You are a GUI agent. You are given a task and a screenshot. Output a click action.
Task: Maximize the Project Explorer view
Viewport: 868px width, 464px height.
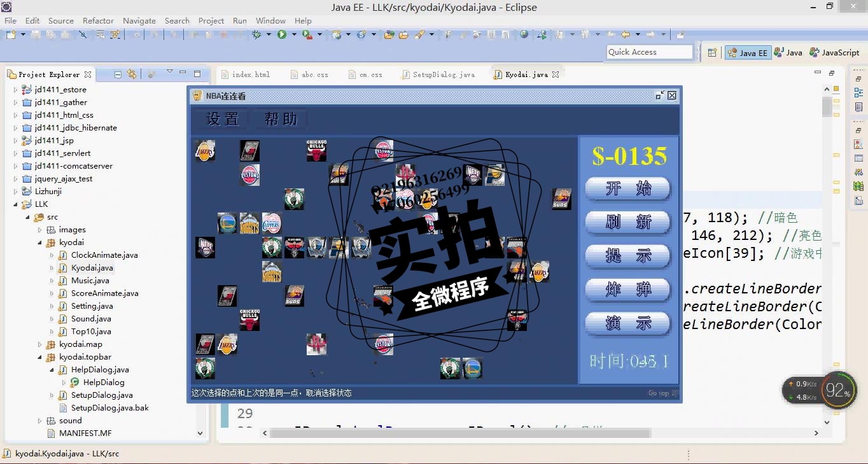point(197,74)
